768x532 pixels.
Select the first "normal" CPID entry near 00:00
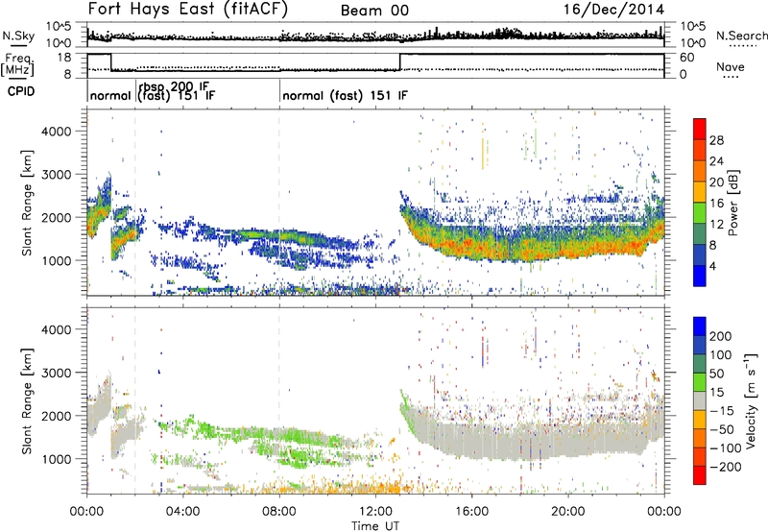tap(110, 95)
